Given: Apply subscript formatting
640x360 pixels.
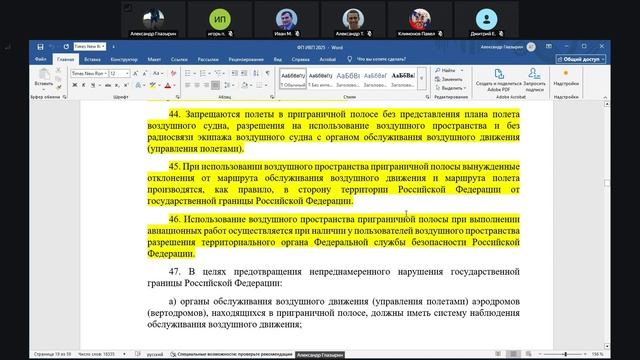Looking at the screenshot, I should [117, 85].
